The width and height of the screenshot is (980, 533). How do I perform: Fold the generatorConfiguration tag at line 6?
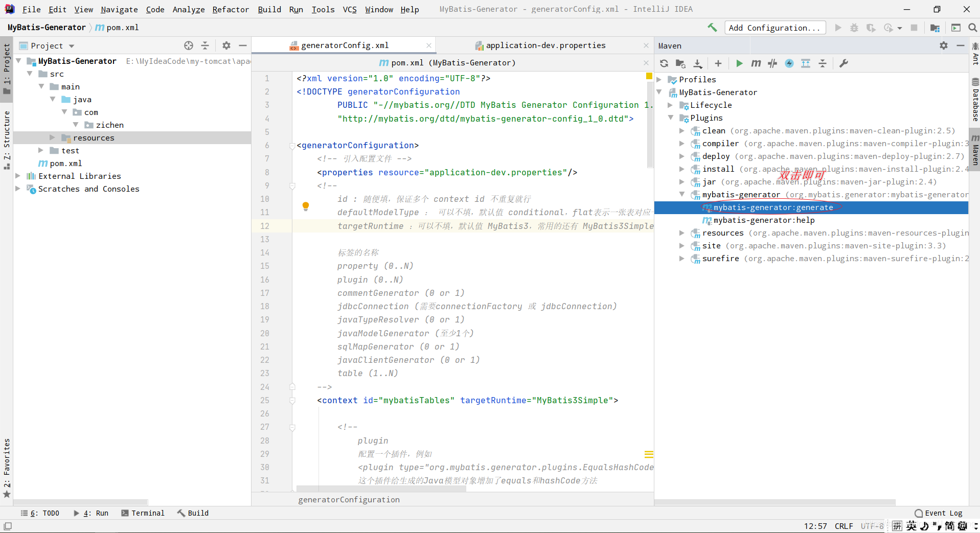click(292, 146)
